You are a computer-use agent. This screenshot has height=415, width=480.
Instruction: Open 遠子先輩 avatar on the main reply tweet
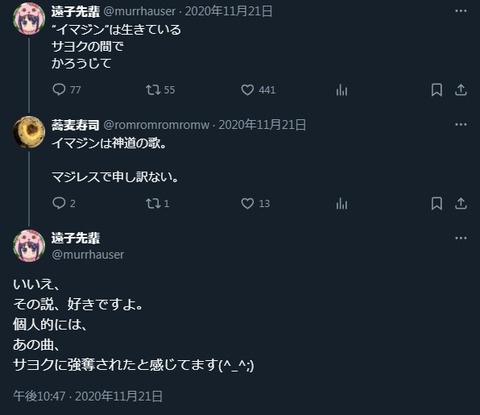pos(29,246)
